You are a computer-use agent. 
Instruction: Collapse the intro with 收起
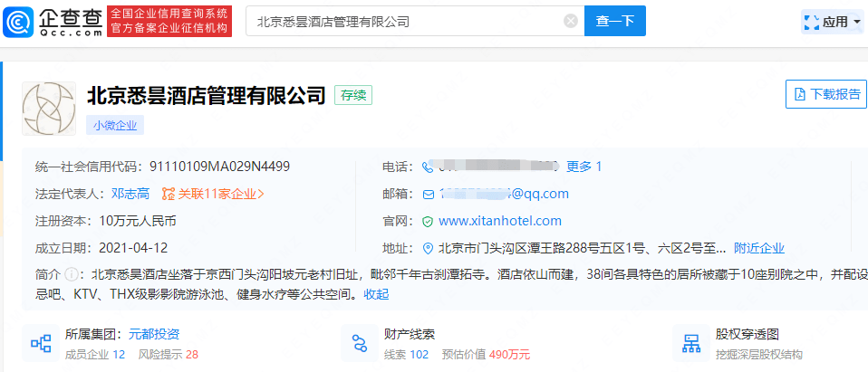(376, 295)
